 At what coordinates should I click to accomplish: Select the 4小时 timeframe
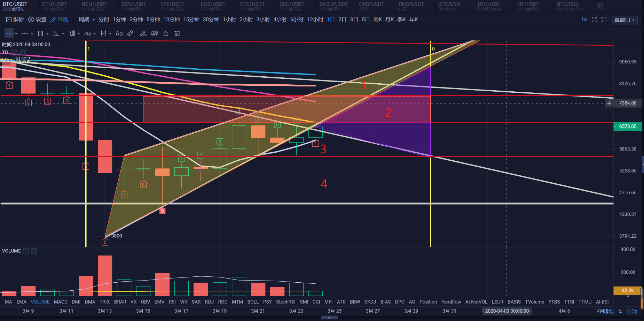click(280, 20)
